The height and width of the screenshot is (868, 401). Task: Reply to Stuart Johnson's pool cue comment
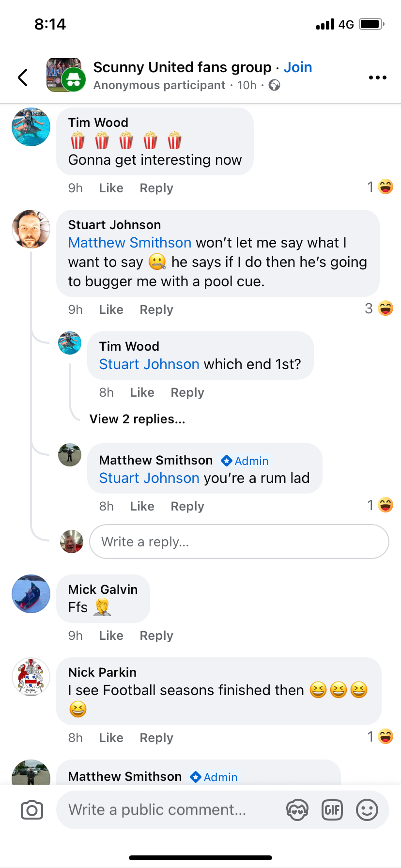[x=156, y=310]
